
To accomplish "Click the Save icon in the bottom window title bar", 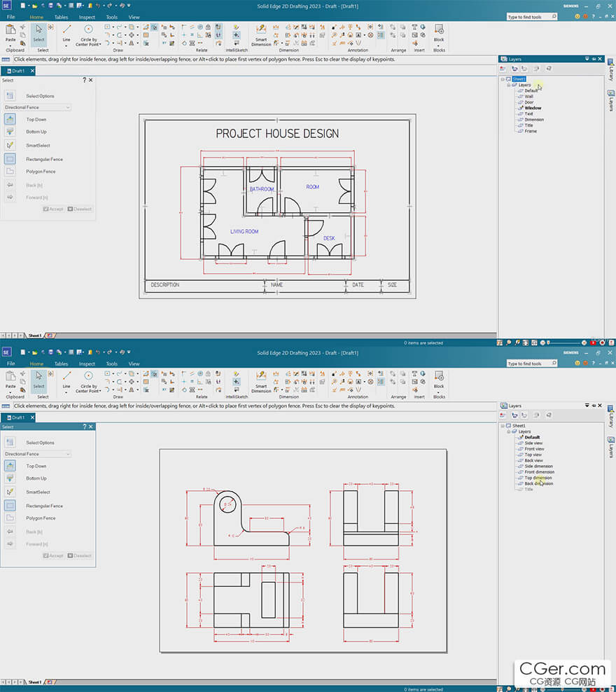I will pyautogui.click(x=50, y=352).
